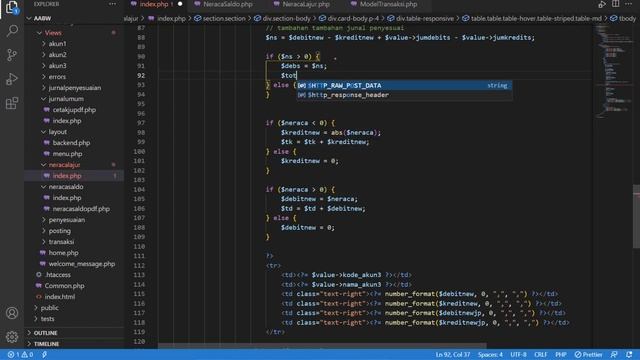Image resolution: width=640 pixels, height=360 pixels.
Task: Click the Prettier status indicator
Action: 588,355
